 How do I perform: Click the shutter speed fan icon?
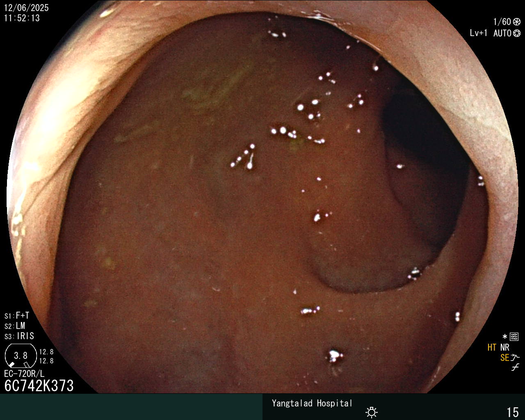point(517,22)
